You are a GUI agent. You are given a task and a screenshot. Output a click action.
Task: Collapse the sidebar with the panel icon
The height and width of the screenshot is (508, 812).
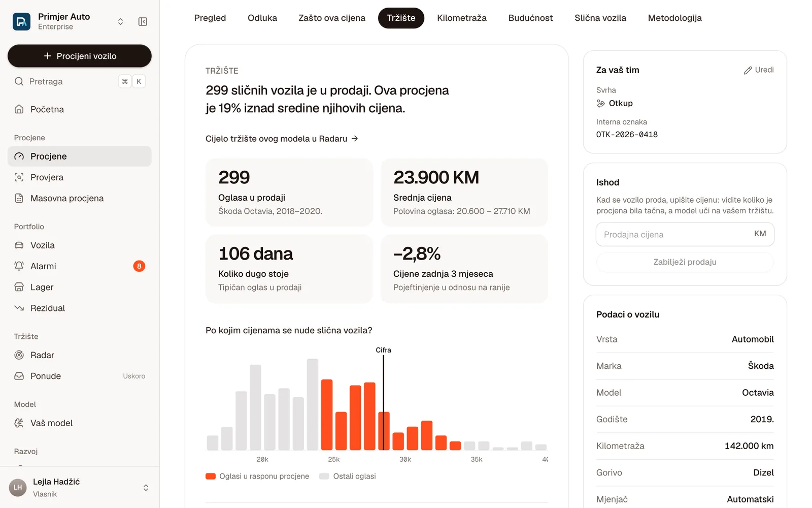(x=143, y=21)
